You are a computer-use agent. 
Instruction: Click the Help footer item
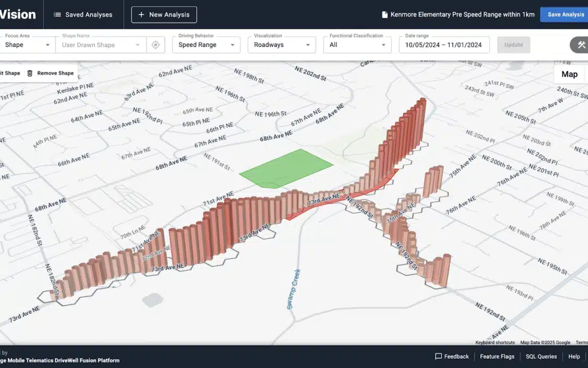pos(574,357)
